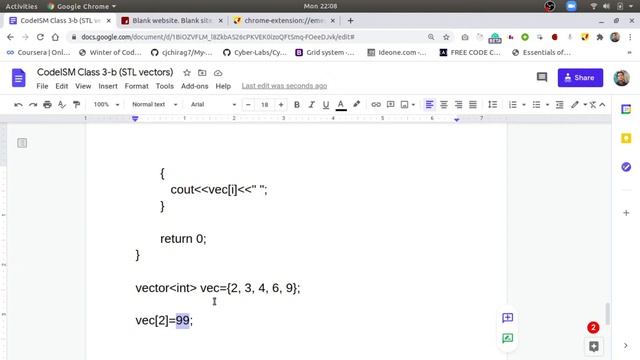Click the blue Share button
This screenshot has height=360, width=640.
pos(580,78)
